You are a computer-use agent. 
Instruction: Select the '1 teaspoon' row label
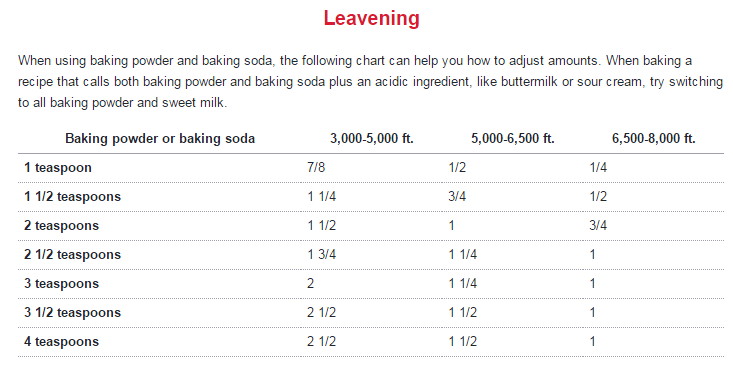(58, 168)
